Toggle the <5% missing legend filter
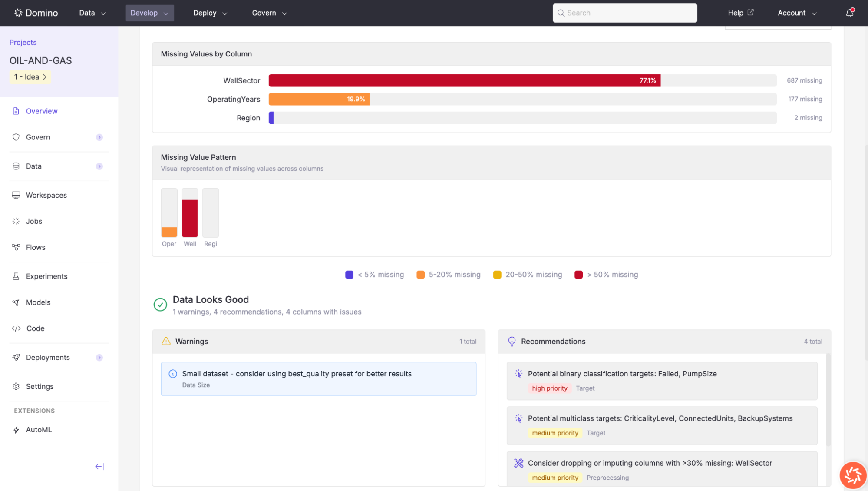 [x=374, y=274]
